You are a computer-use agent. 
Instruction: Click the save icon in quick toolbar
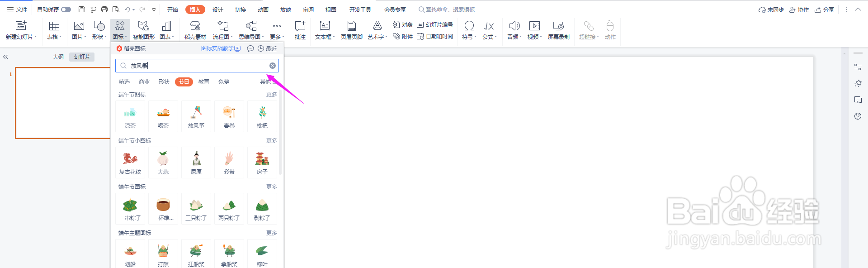pyautogui.click(x=82, y=10)
